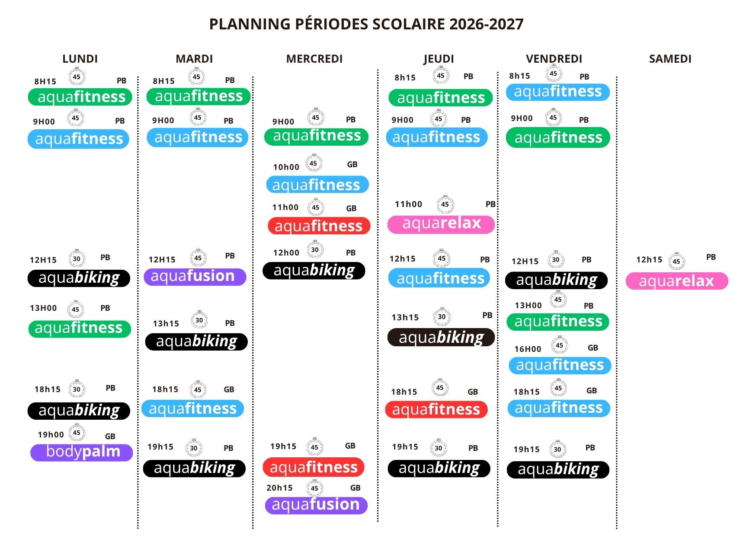This screenshot has width=756, height=536.
Task: Click the stopwatch icon next to Vendredi 16H00
Action: (x=559, y=345)
